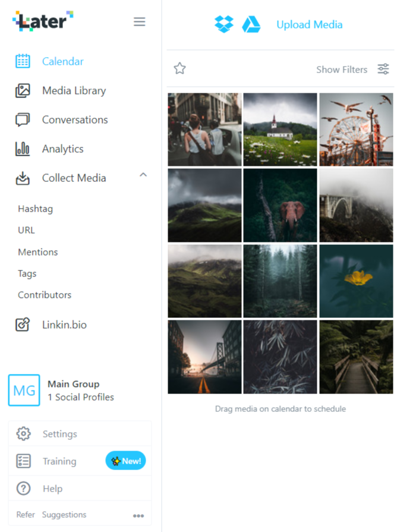Open Settings gear in sidebar
The width and height of the screenshot is (397, 532).
coord(24,434)
